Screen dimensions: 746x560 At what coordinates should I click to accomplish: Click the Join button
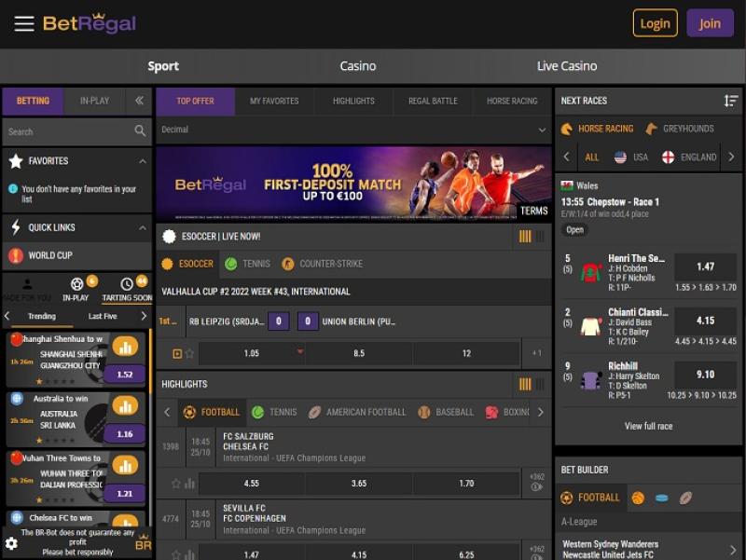(x=710, y=23)
